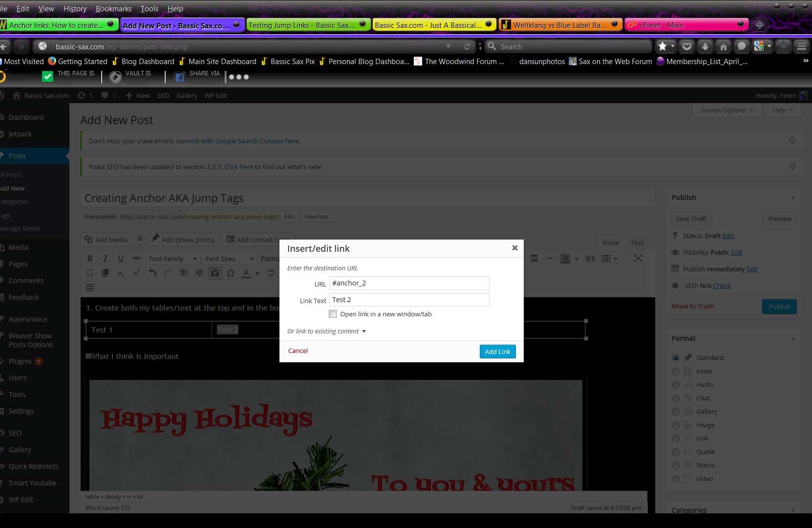Click the Firefox downloads arrow icon
The width and height of the screenshot is (812, 528).
[705, 46]
